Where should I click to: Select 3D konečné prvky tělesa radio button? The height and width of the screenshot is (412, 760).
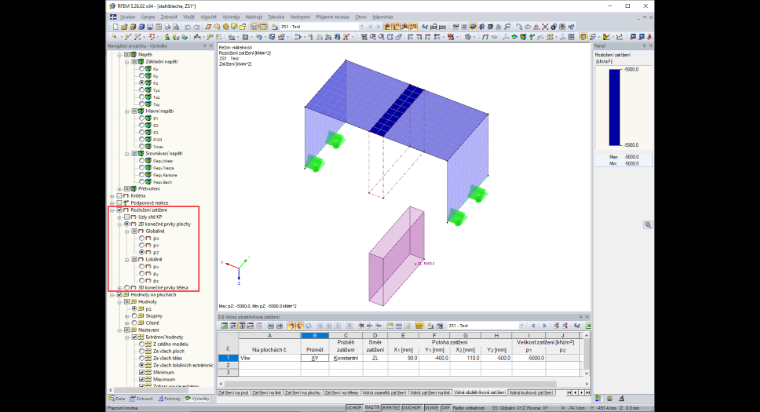pos(127,287)
